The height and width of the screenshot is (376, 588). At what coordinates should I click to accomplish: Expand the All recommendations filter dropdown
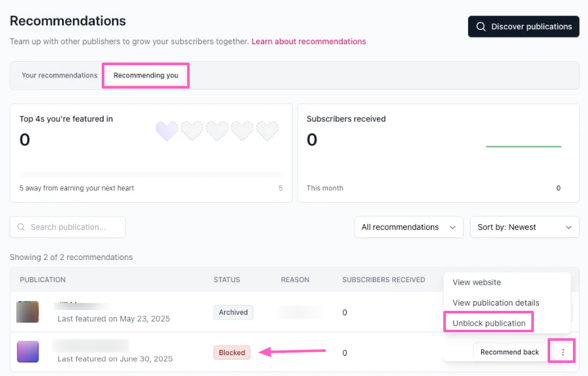pyautogui.click(x=408, y=227)
